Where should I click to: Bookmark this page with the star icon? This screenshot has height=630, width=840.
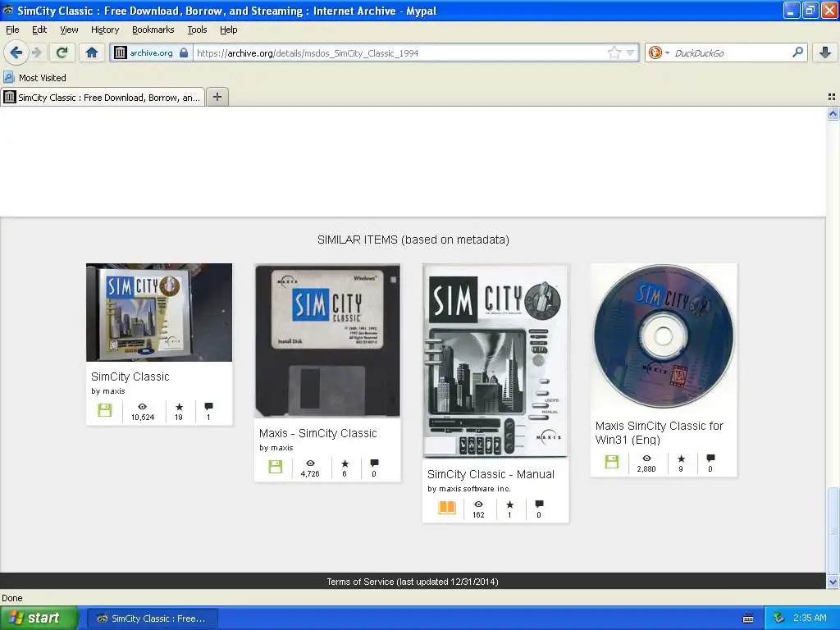614,52
